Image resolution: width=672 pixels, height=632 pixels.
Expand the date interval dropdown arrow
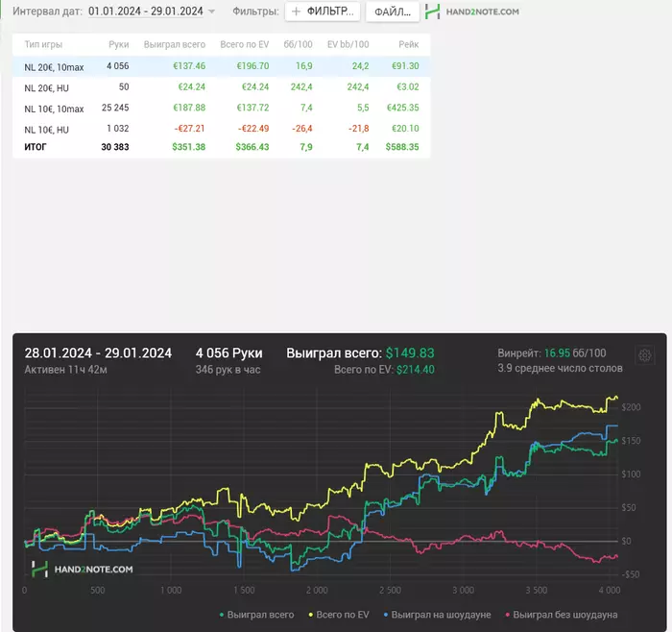coord(211,12)
